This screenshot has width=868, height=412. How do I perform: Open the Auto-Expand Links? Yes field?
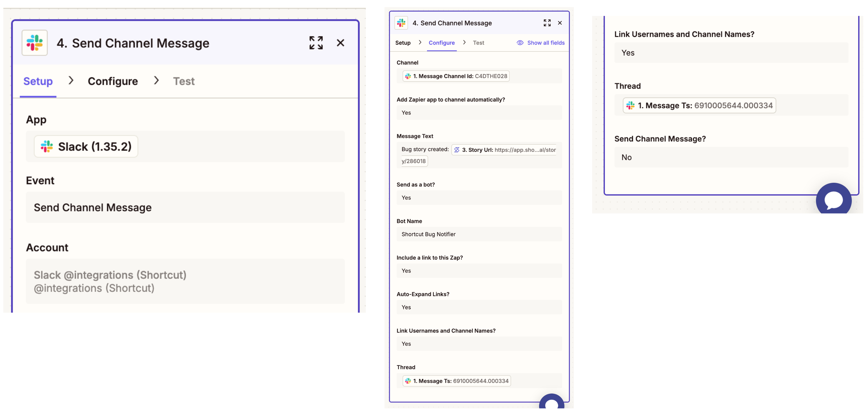point(479,307)
